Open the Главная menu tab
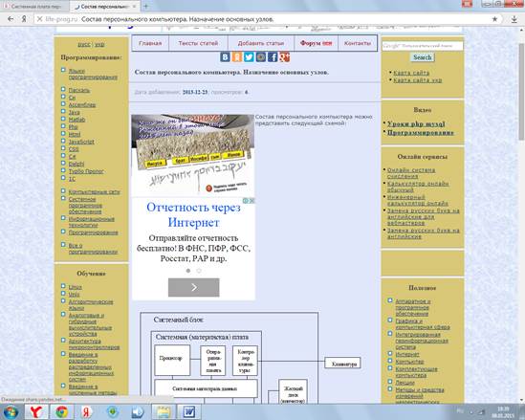The width and height of the screenshot is (525, 420). pos(150,43)
